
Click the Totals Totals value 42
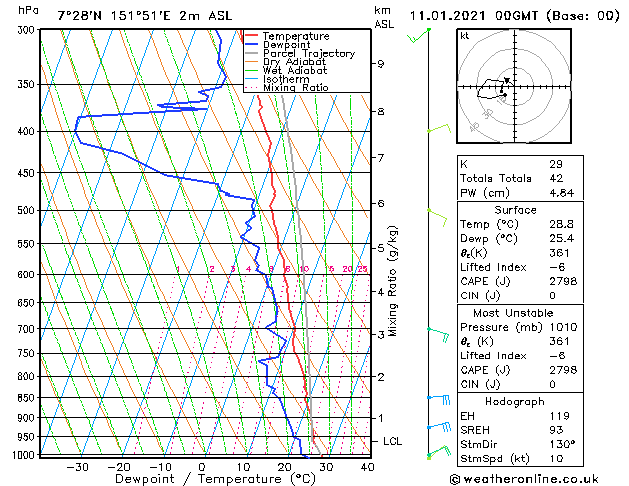pos(556,178)
